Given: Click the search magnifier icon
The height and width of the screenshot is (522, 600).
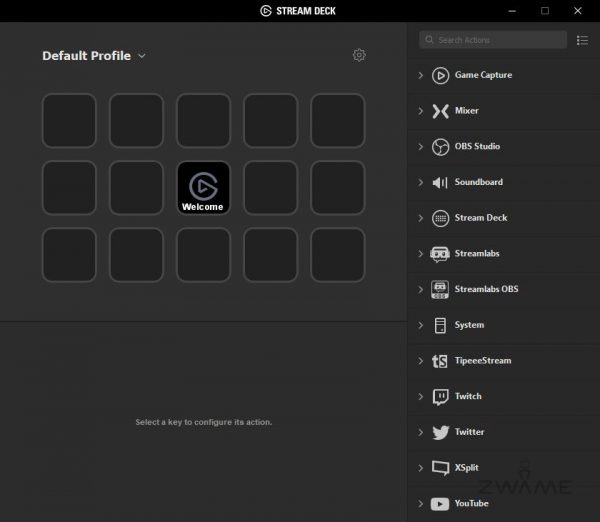Looking at the screenshot, I should click(429, 40).
